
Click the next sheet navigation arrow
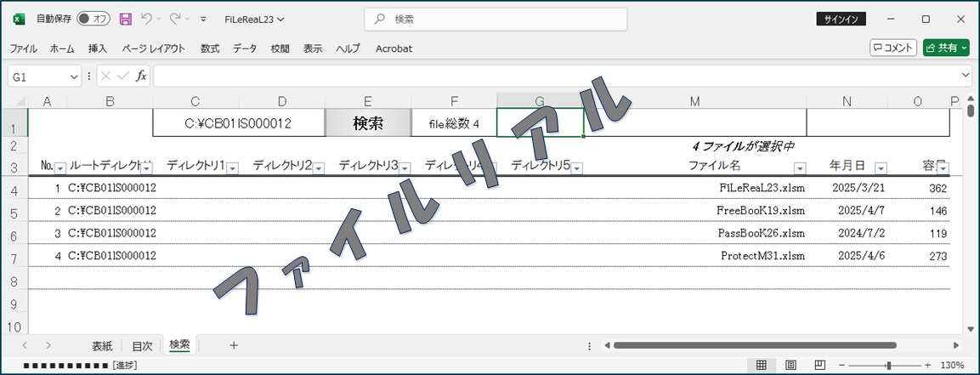48,345
